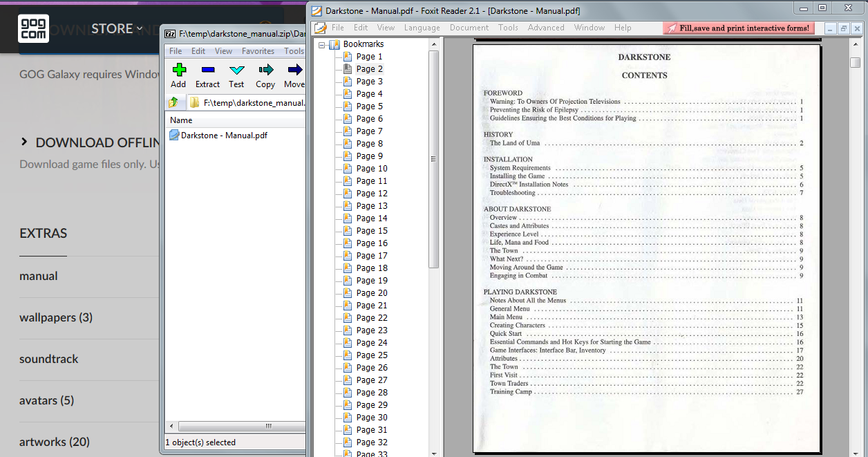Click the manual link under EXTRAS
The width and height of the screenshot is (868, 457).
[x=39, y=276]
